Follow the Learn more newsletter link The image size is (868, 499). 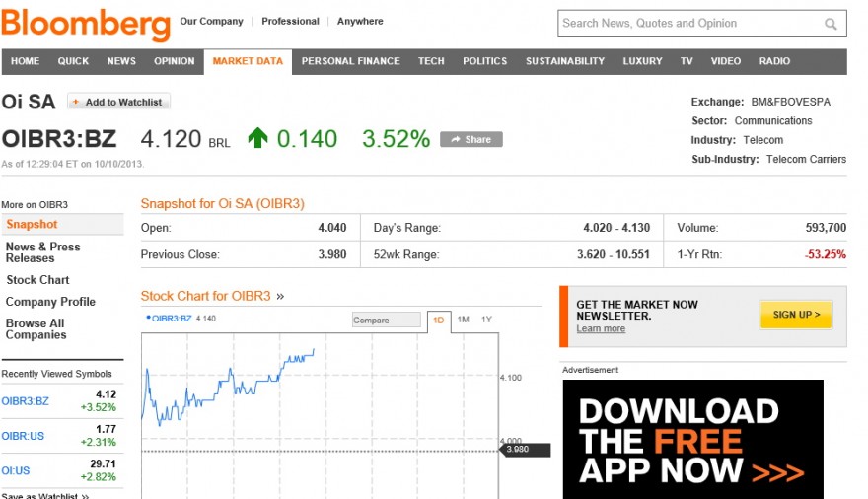(x=601, y=328)
